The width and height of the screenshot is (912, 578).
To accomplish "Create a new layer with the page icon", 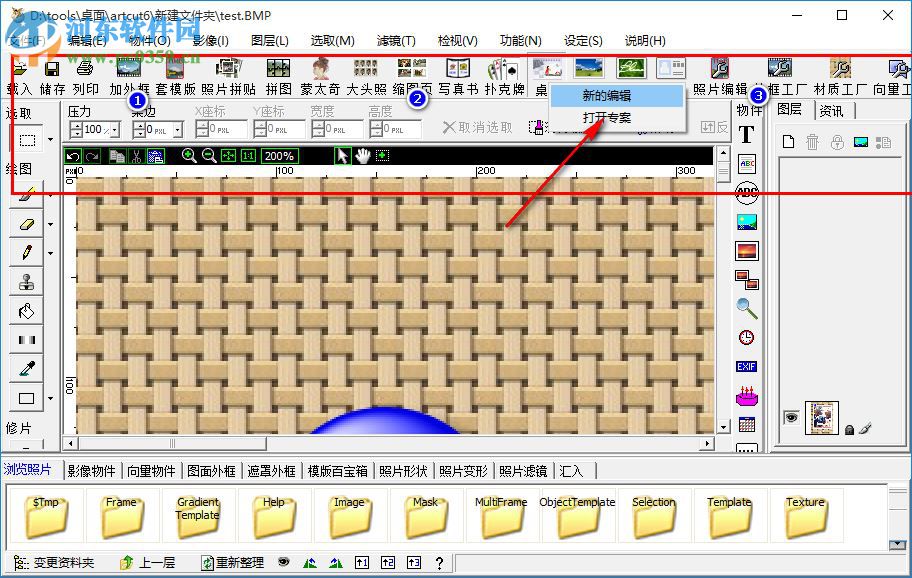I will click(x=788, y=142).
